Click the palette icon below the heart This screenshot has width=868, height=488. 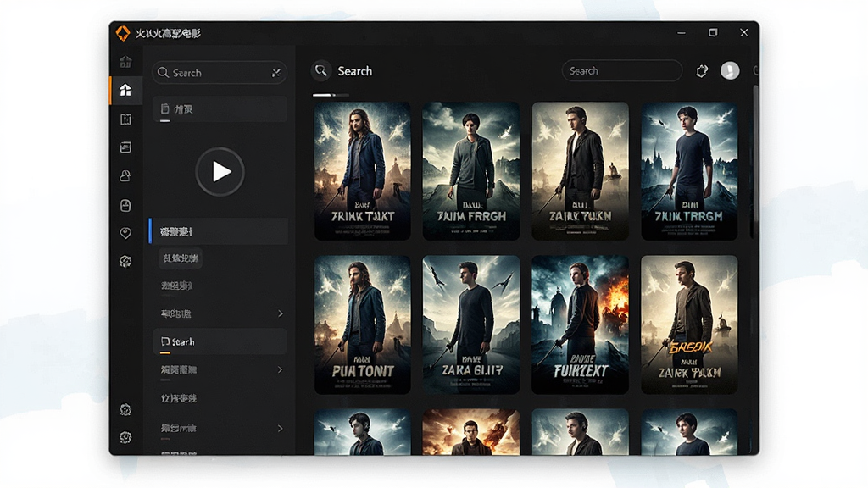125,261
